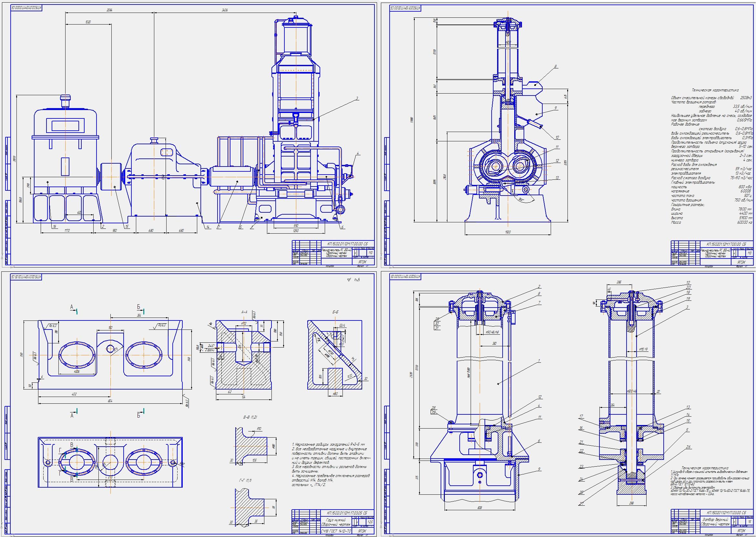Click note '1. Неуказанные радиусы закруглений R=3-5 мм'
Image resolution: width=756 pixels, height=537 pixels.
click(x=328, y=444)
